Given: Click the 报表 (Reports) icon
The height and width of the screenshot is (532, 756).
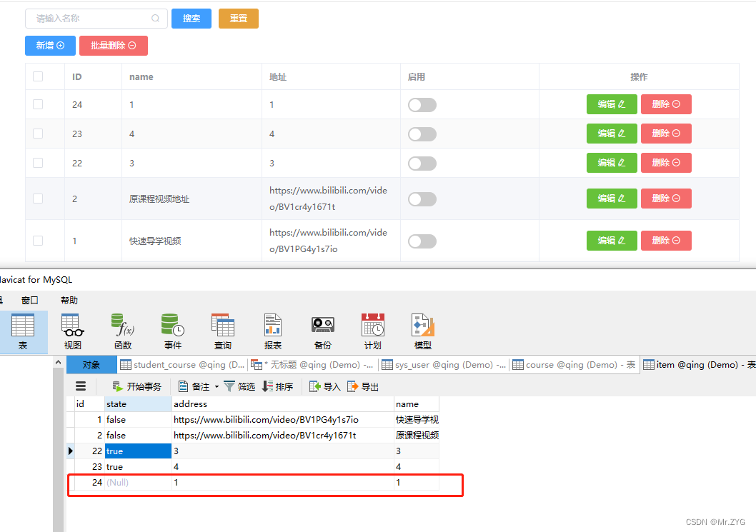Looking at the screenshot, I should point(272,330).
